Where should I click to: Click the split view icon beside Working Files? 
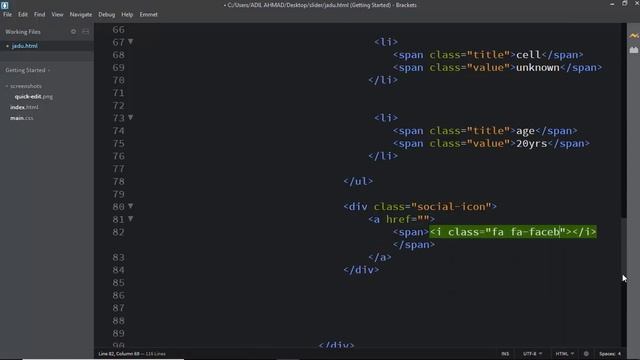tap(85, 31)
